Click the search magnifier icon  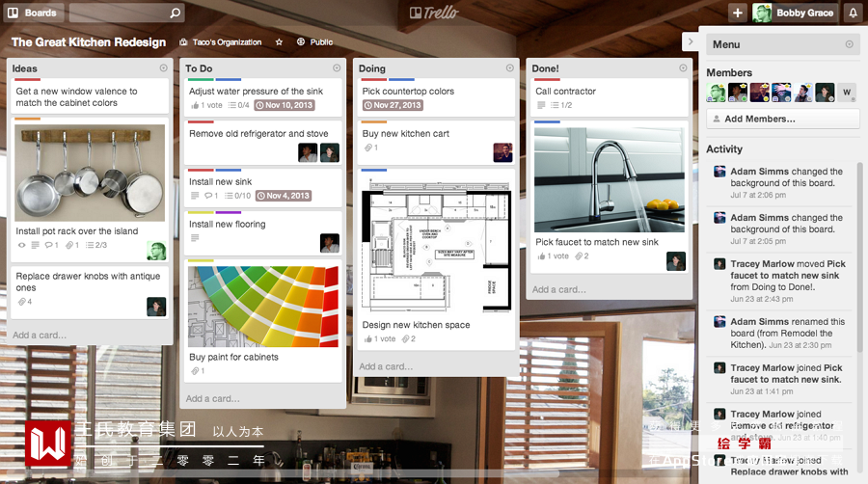(175, 13)
